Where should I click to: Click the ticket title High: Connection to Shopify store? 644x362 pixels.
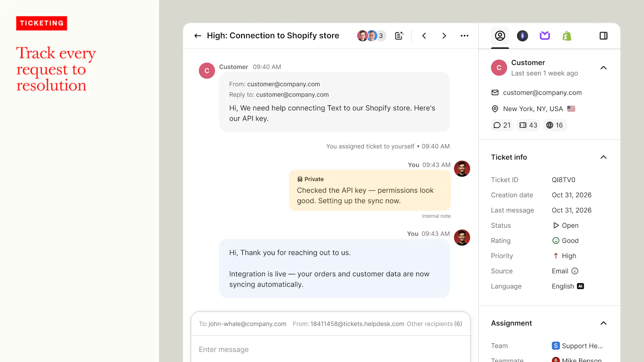273,36
